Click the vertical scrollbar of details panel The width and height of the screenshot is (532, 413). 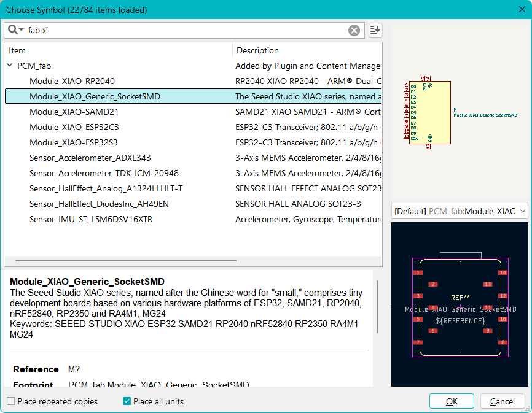pyautogui.click(x=378, y=307)
